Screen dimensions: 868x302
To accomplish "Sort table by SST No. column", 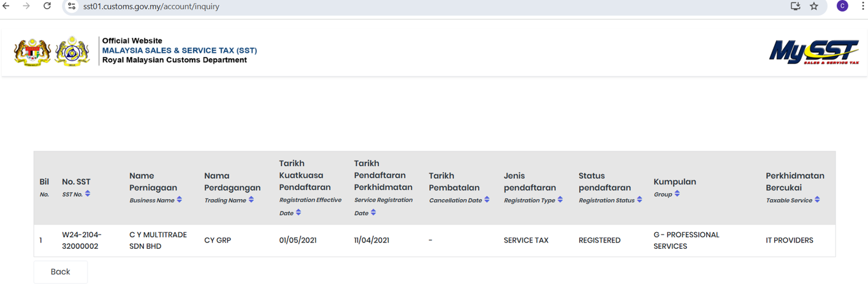I will click(88, 194).
